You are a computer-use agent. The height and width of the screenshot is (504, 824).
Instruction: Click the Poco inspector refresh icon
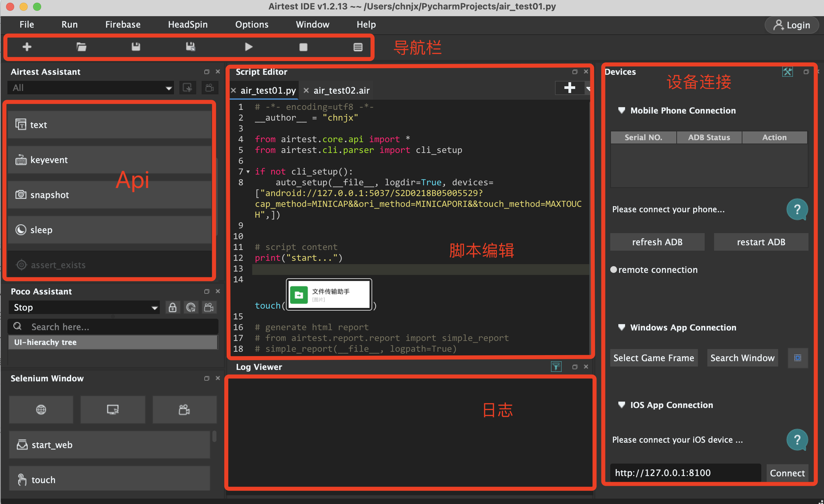(x=191, y=307)
